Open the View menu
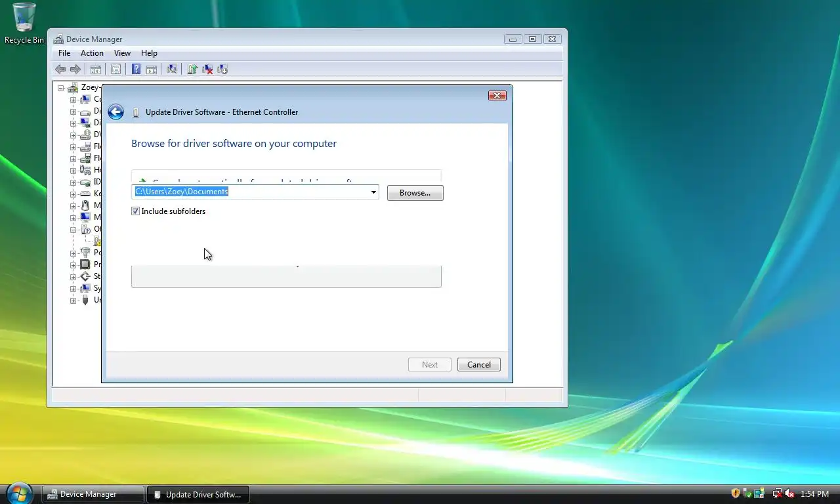The width and height of the screenshot is (840, 504). [122, 53]
